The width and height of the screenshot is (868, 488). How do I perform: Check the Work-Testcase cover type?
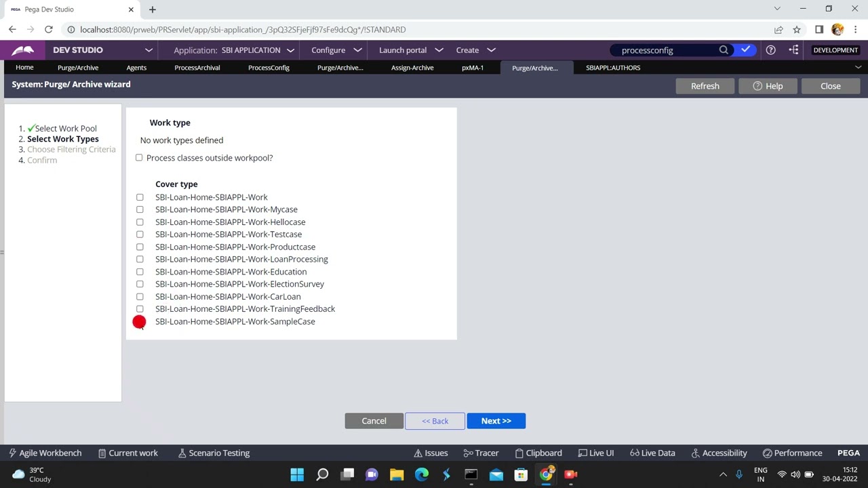click(x=140, y=235)
